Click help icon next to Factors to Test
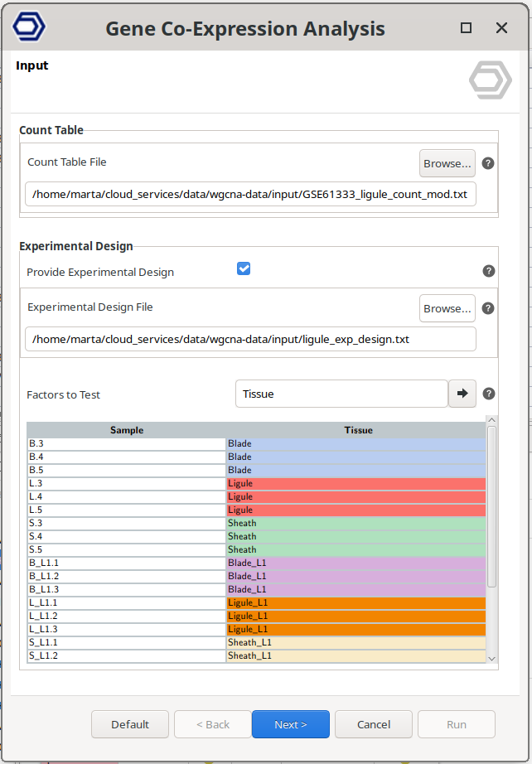This screenshot has width=532, height=764. (488, 394)
